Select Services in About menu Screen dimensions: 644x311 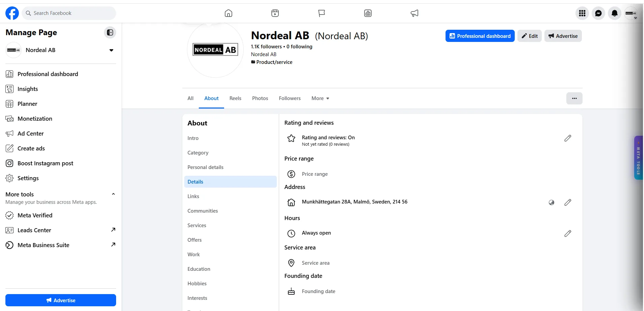click(x=231, y=225)
